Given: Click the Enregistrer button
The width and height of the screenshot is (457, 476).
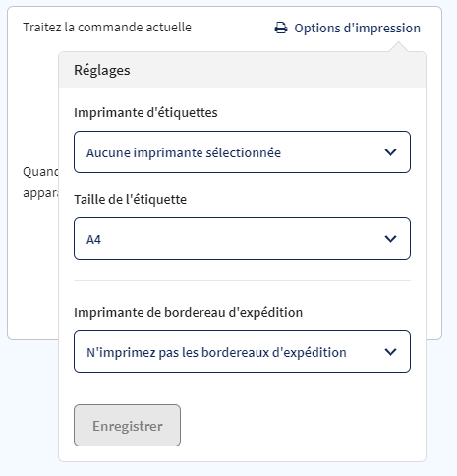Looking at the screenshot, I should tap(127, 426).
